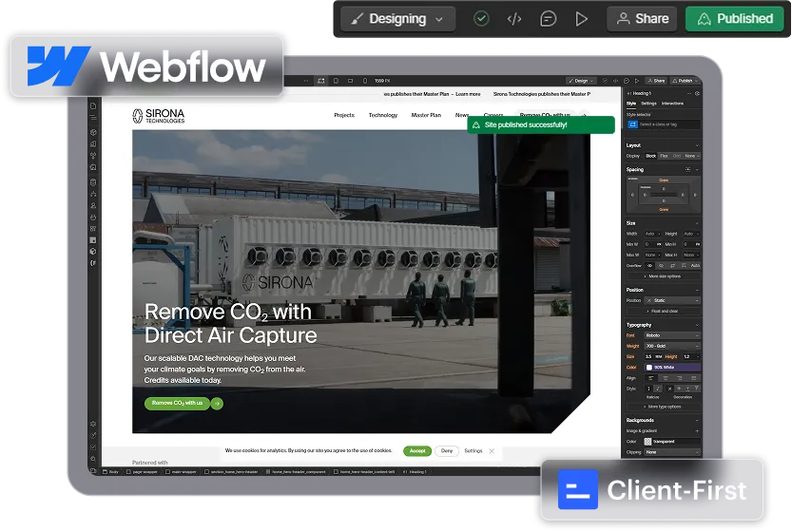Viewport: 792px width, 532px height.
Task: Expand More type options
Action: [665, 407]
